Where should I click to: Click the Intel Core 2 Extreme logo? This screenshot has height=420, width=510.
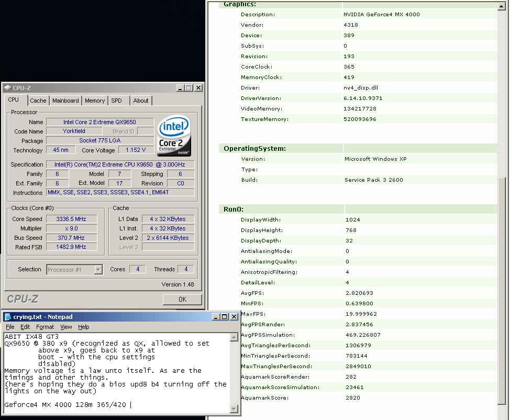[174, 136]
